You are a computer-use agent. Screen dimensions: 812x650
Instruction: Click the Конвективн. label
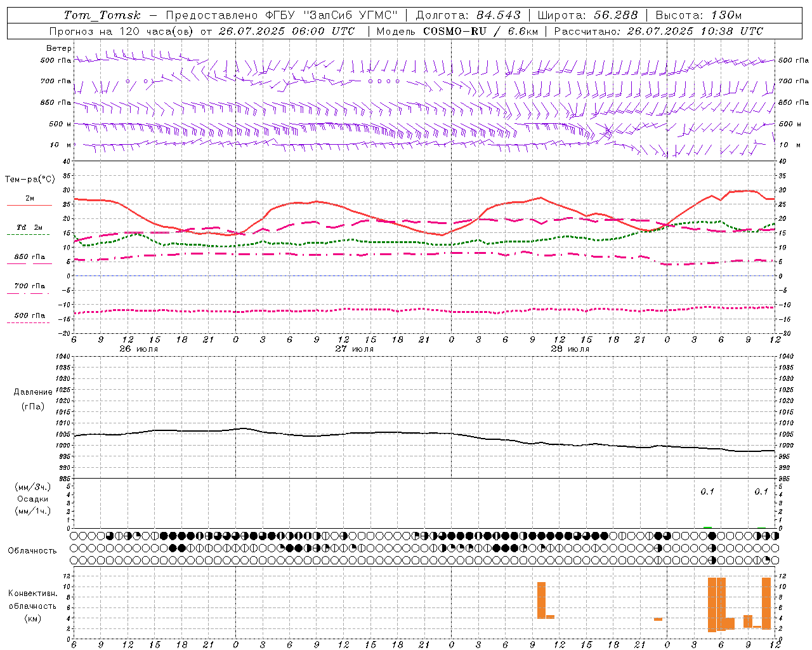tap(32, 594)
